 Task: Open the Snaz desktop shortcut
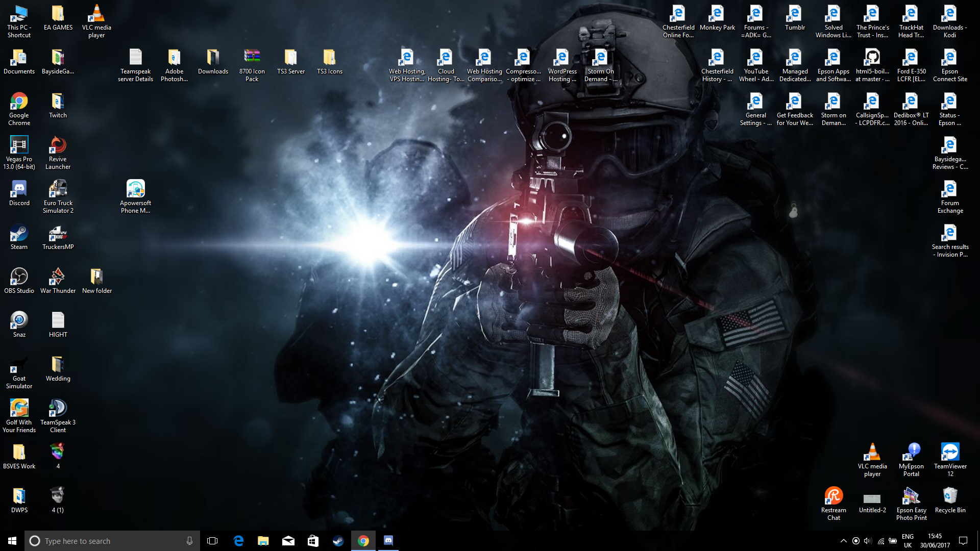[x=19, y=324]
